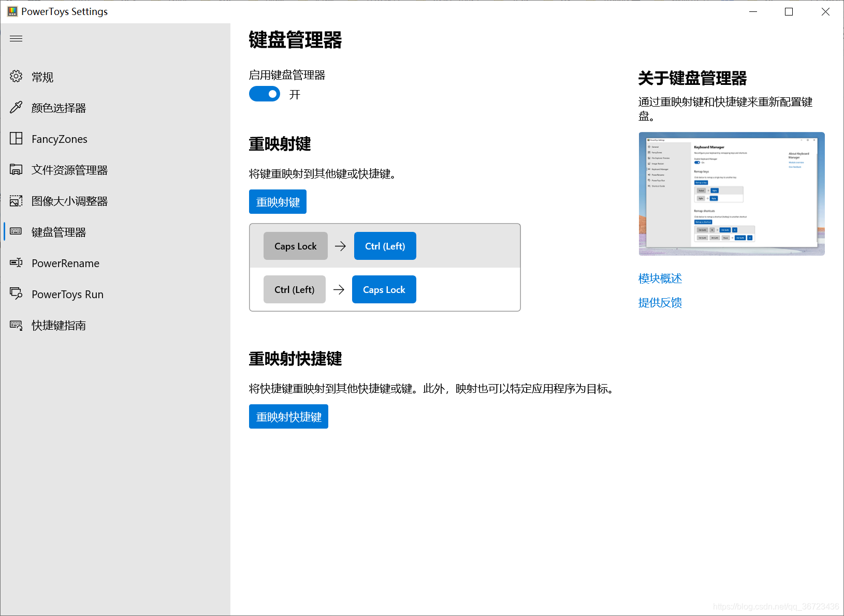Navigate to 图像大小调整器

click(x=115, y=201)
